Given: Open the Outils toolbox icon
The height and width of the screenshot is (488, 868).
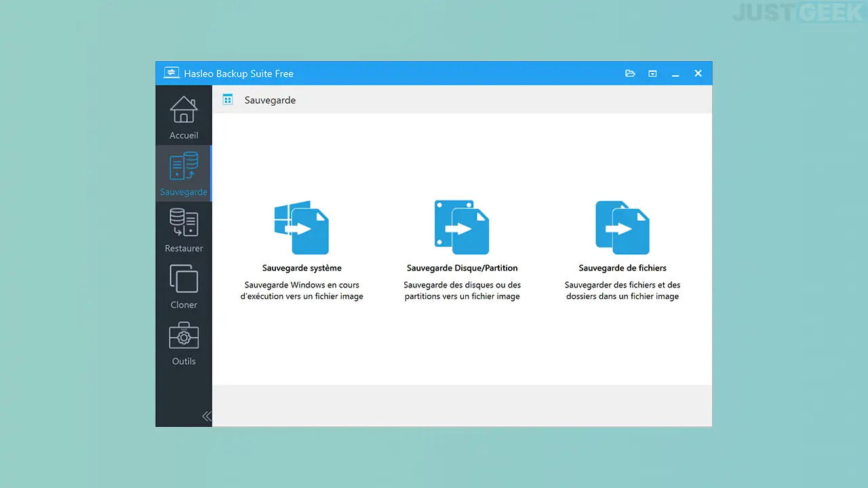Looking at the screenshot, I should [x=184, y=335].
